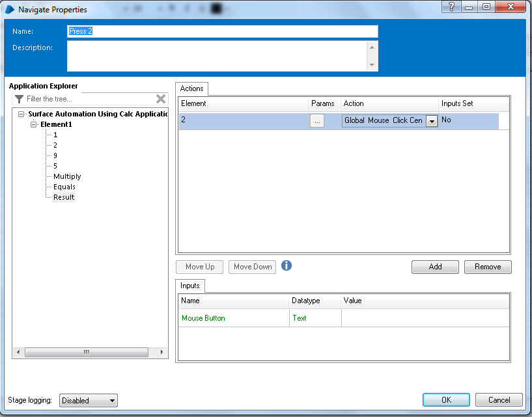Open the Global Mouse Click Centre action dropdown
The image size is (532, 417).
[x=431, y=121]
